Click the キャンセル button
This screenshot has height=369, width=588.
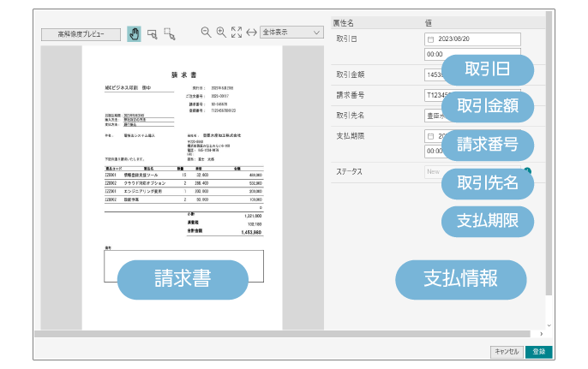coord(507,352)
